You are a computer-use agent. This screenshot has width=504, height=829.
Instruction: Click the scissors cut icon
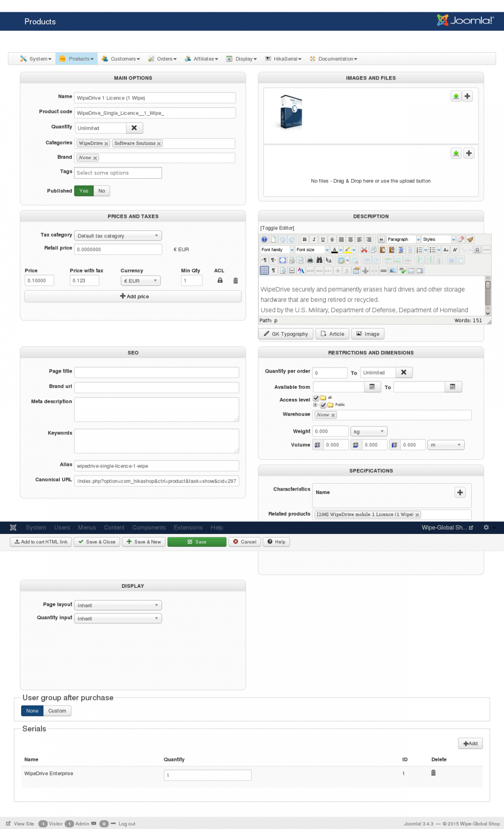364,250
